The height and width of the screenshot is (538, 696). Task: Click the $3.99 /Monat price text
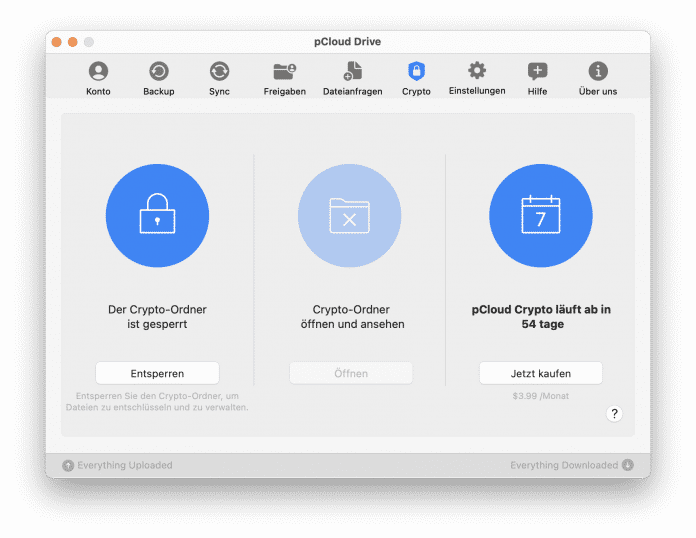pyautogui.click(x=541, y=396)
